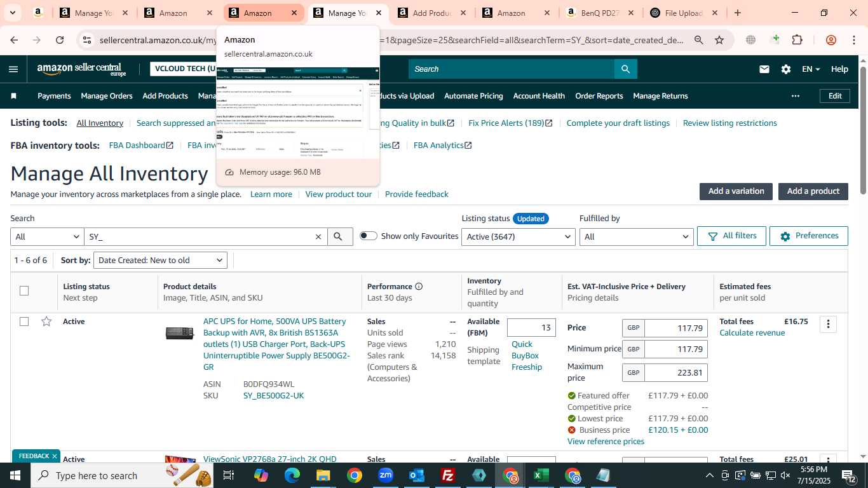
Task: Tick the select-all listings checkbox
Action: tap(24, 291)
